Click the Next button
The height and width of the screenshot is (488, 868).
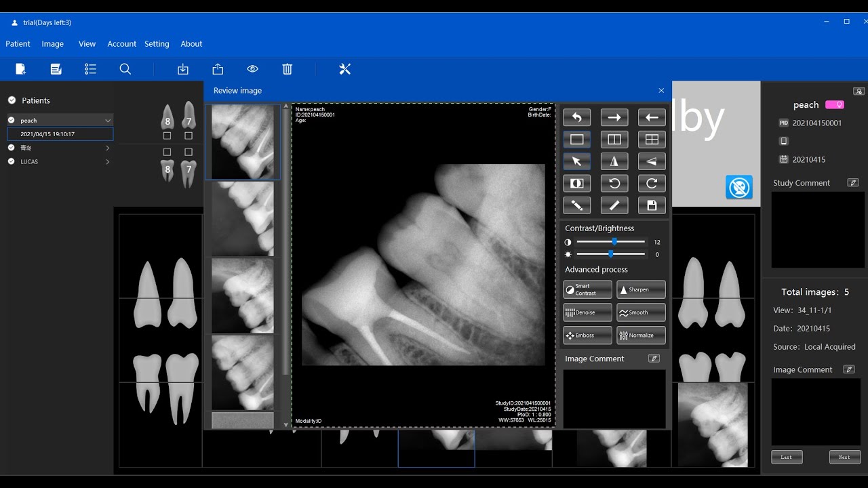(x=844, y=457)
